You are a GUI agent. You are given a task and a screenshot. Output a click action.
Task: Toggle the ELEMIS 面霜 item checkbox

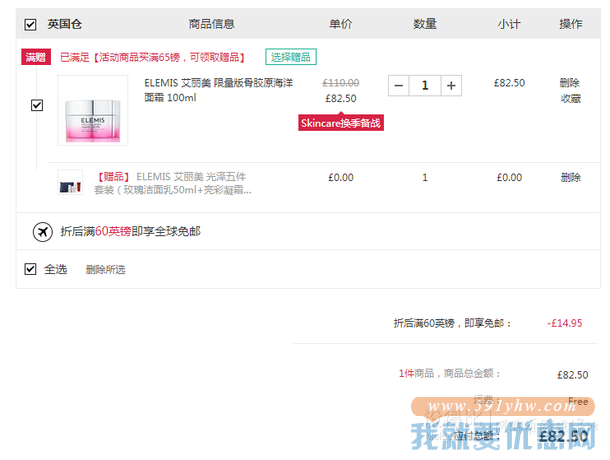pyautogui.click(x=37, y=105)
